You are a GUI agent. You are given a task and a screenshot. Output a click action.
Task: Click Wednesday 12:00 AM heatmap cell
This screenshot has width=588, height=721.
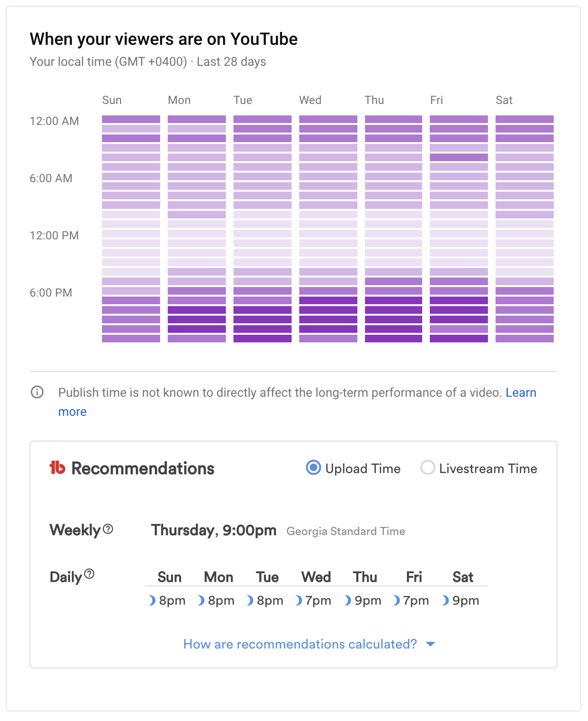pos(328,119)
